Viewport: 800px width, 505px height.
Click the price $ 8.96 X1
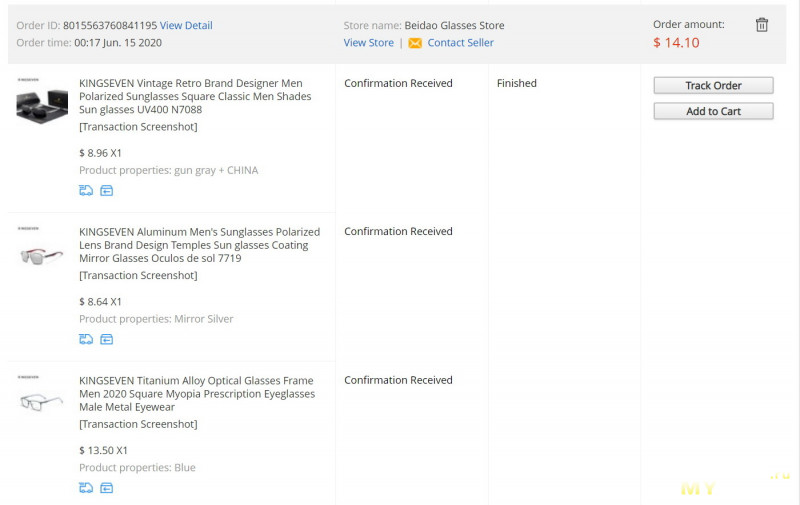pos(101,153)
